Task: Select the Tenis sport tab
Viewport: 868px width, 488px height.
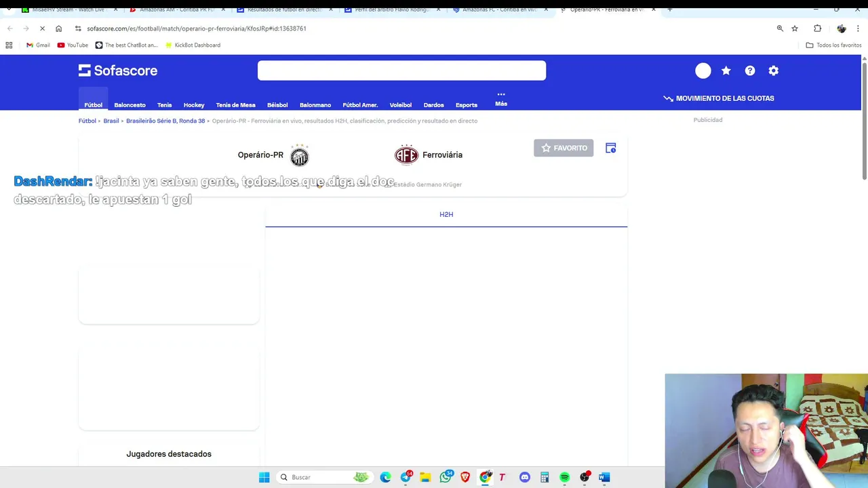Action: (164, 105)
